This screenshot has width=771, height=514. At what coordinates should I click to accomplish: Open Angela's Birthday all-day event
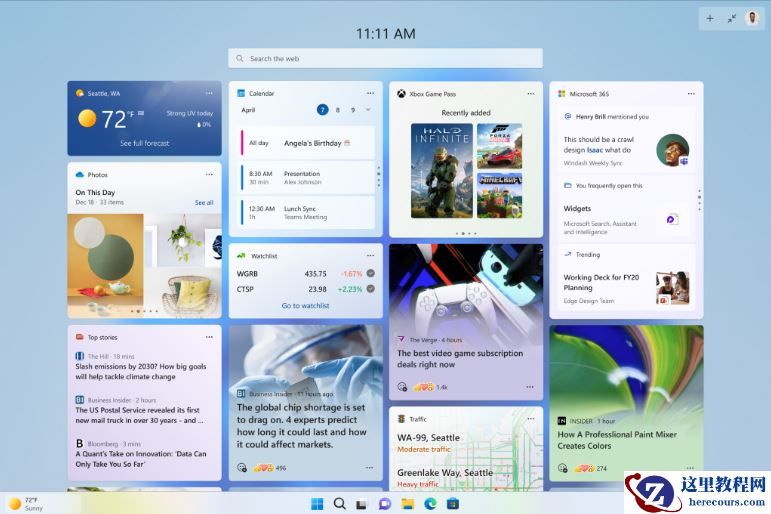[307, 143]
